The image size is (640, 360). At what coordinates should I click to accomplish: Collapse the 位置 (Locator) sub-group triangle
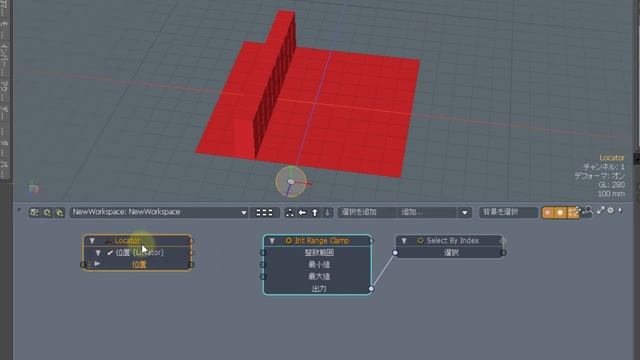(98, 253)
